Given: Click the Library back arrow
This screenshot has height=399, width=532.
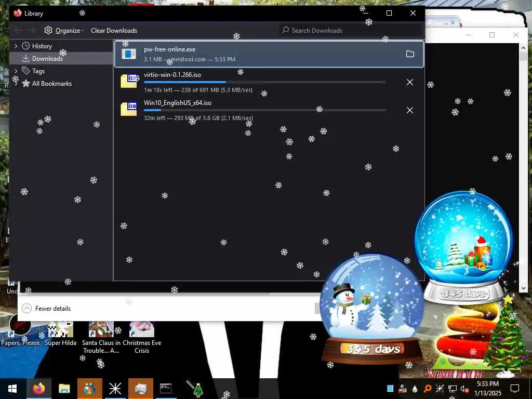Looking at the screenshot, I should 18,31.
